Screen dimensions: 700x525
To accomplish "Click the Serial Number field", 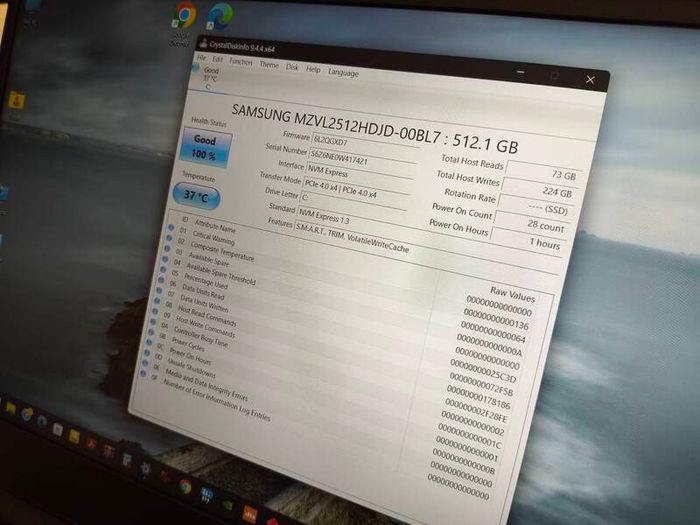I will tap(361, 161).
